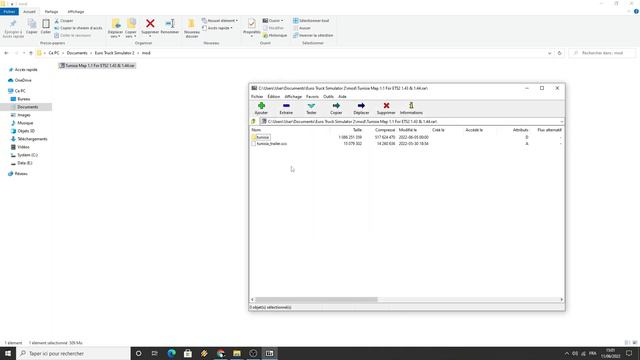Switch to the Explorer Affichage tab
Screen dimensions: 640x360
(x=76, y=12)
